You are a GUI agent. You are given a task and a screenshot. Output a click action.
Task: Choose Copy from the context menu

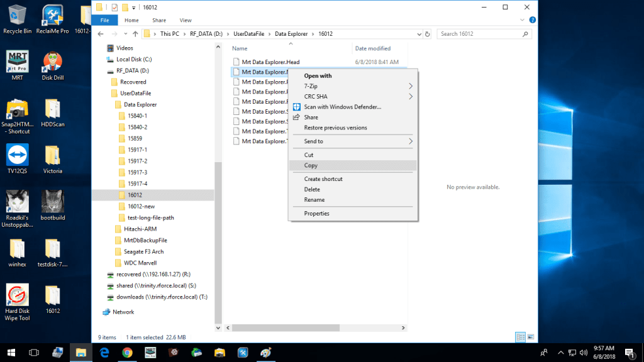(x=311, y=166)
